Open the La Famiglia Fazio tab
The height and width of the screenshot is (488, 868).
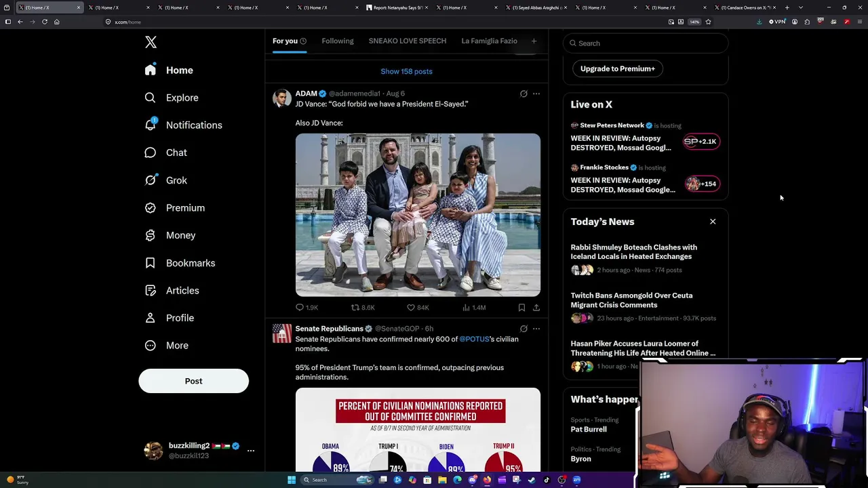489,41
